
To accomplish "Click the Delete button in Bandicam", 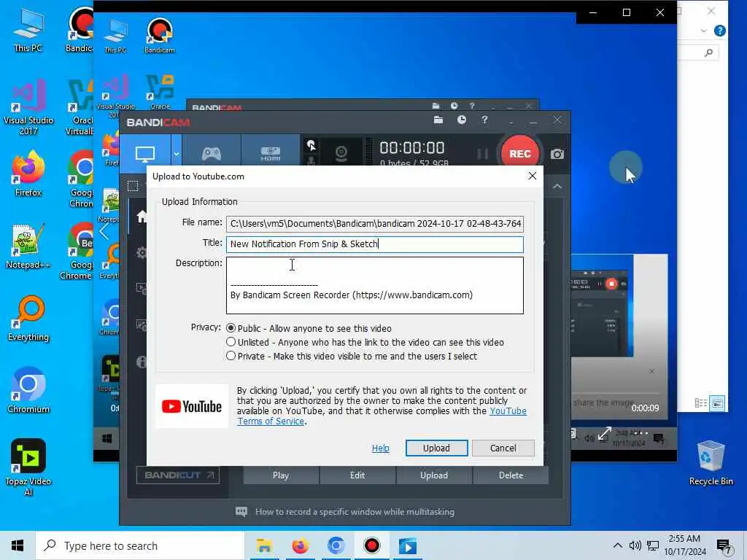I will pos(511,475).
